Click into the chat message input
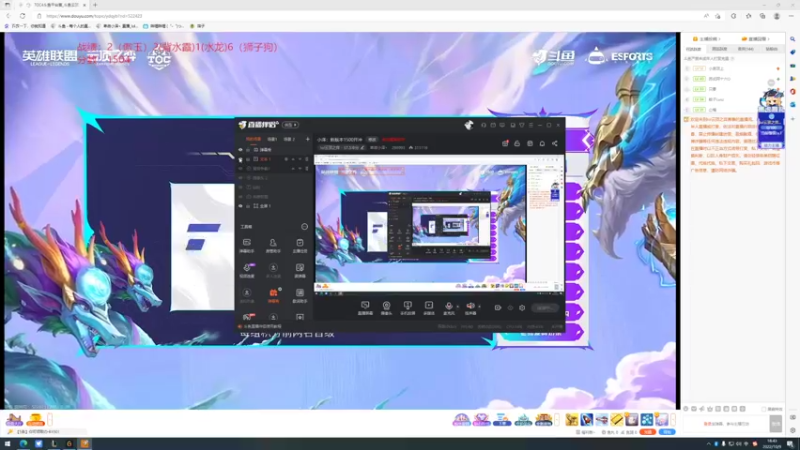This screenshot has width=800, height=450. click(x=726, y=423)
